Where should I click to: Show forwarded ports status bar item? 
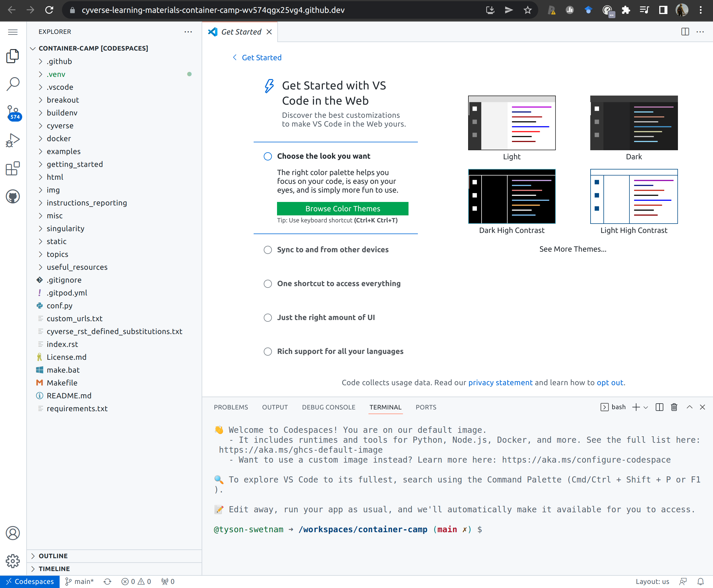pyautogui.click(x=168, y=582)
